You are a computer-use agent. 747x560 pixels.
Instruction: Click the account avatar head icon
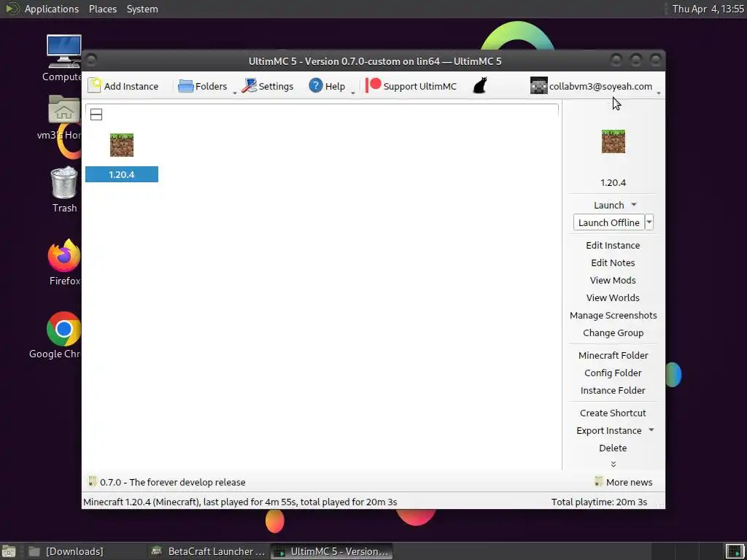pyautogui.click(x=539, y=86)
